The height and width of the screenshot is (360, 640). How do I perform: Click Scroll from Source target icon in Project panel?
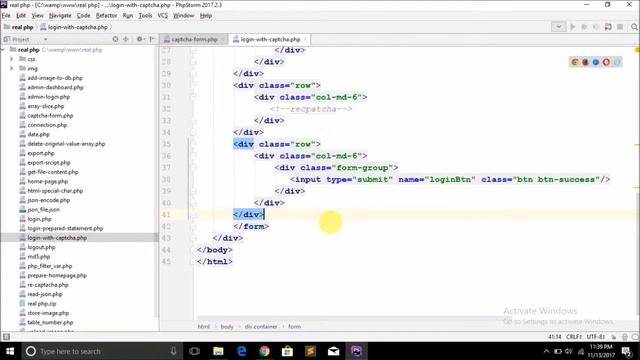pyautogui.click(x=116, y=39)
